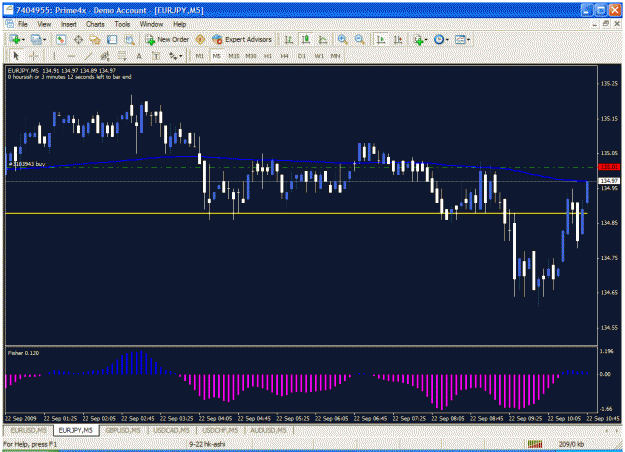Switch timeframe to H1
The height and width of the screenshot is (452, 625).
[267, 56]
